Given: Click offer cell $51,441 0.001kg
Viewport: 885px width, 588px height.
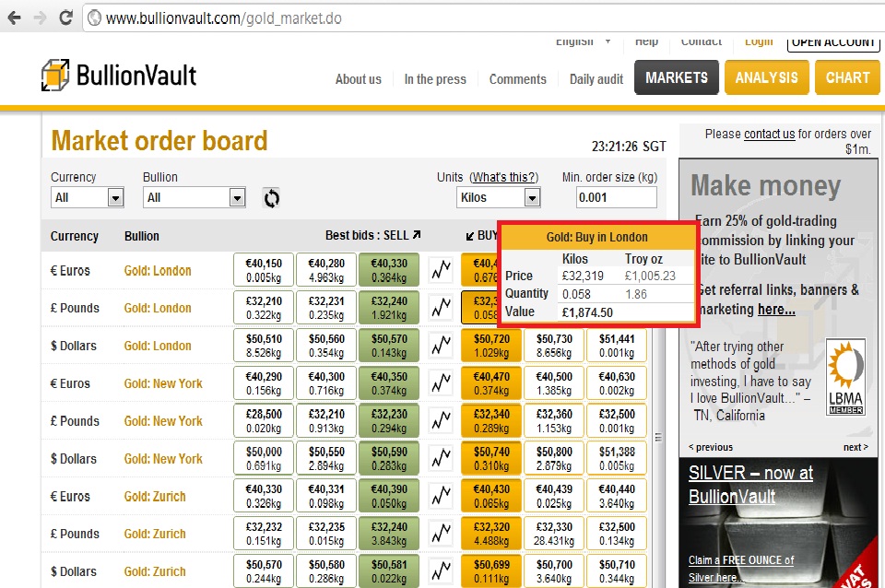Looking at the screenshot, I should click(x=617, y=346).
